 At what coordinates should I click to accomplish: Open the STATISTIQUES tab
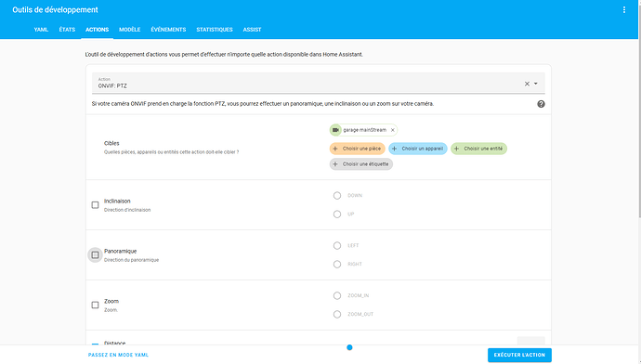click(215, 30)
